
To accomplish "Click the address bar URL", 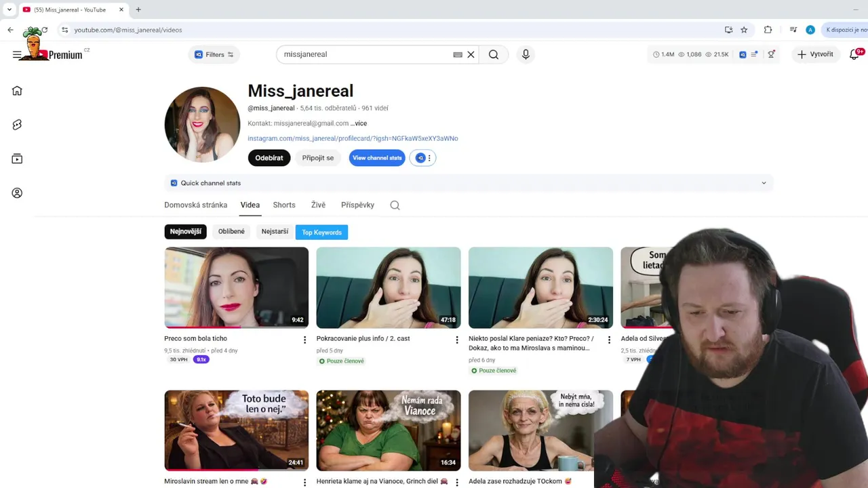I will pos(128,30).
